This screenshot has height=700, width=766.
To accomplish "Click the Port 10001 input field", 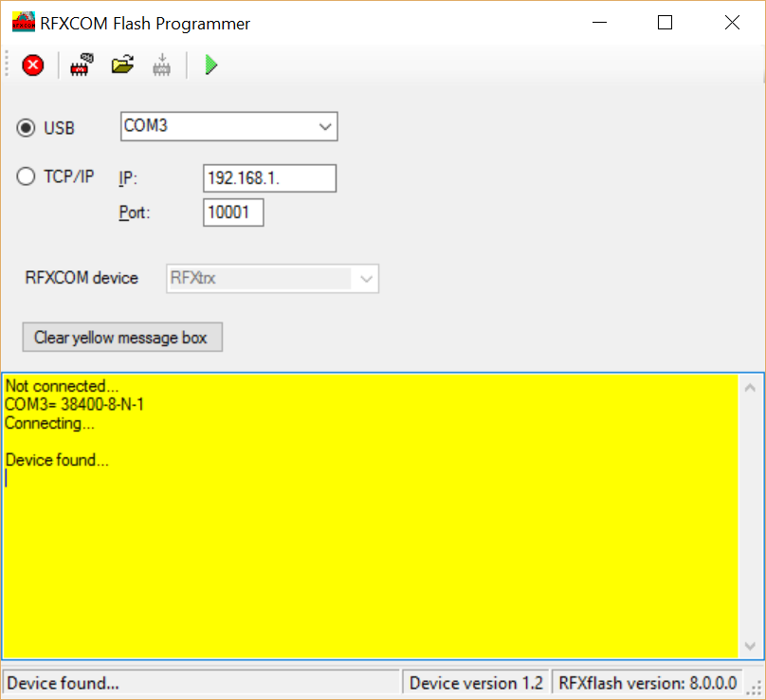I will point(233,212).
